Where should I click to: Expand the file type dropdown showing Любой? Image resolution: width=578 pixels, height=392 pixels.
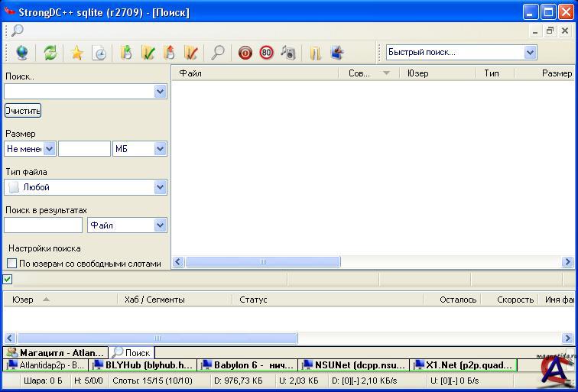(160, 187)
